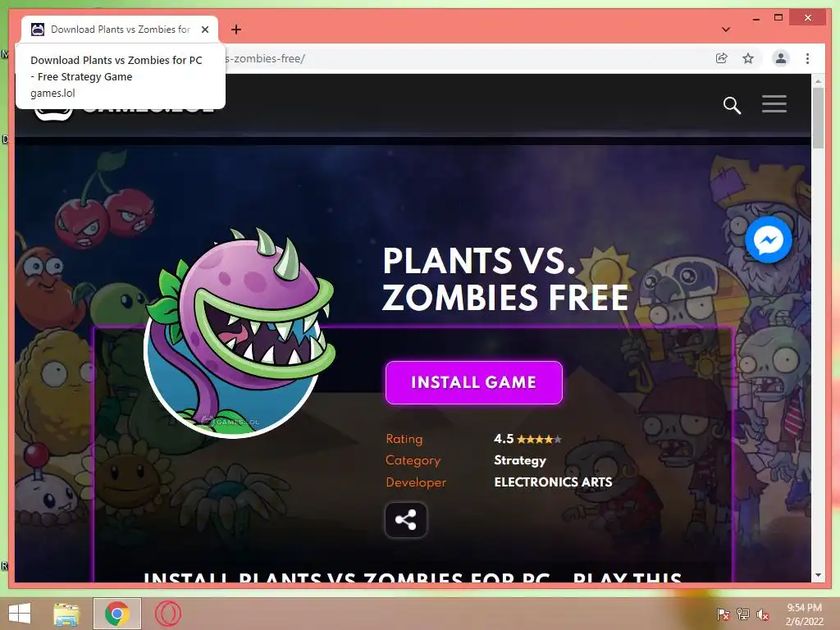Click the page scrollbar thumb

(x=818, y=117)
